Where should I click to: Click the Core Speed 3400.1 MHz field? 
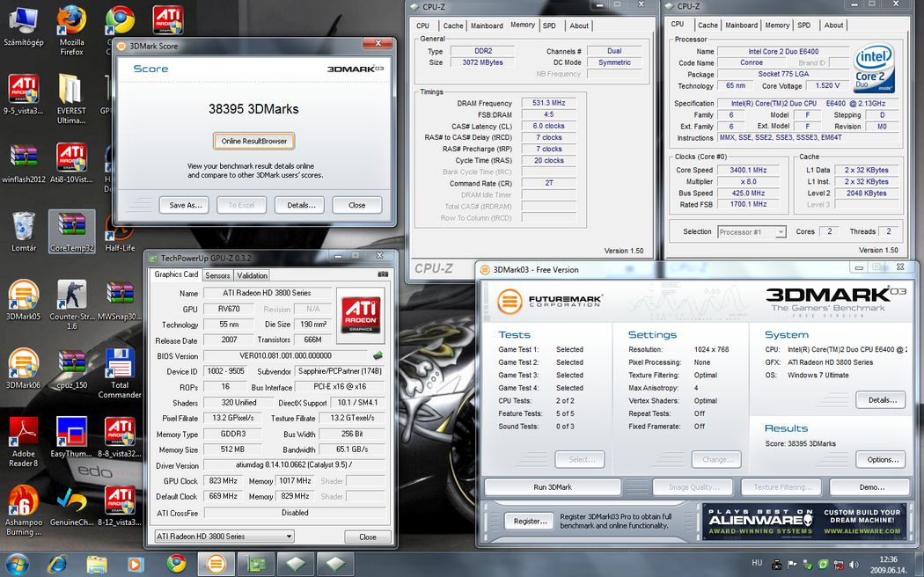pos(748,170)
